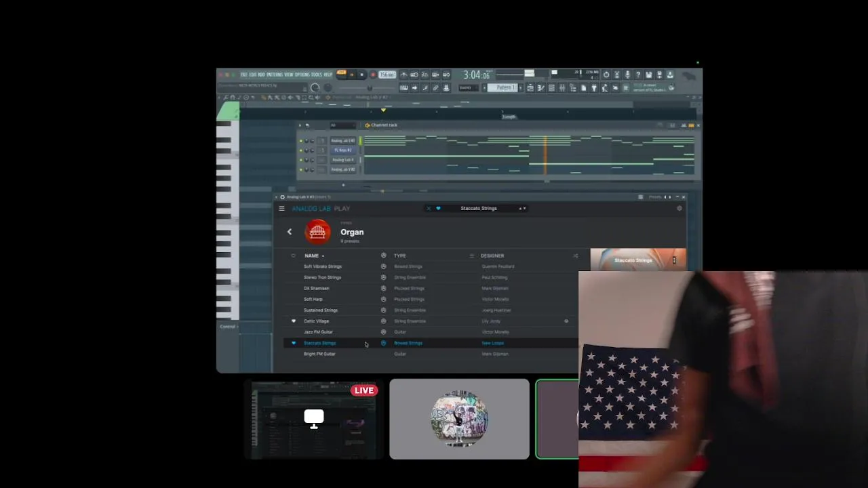Toggle the heart next to Staccato Strings title
This screenshot has height=488, width=868.
[x=438, y=208]
